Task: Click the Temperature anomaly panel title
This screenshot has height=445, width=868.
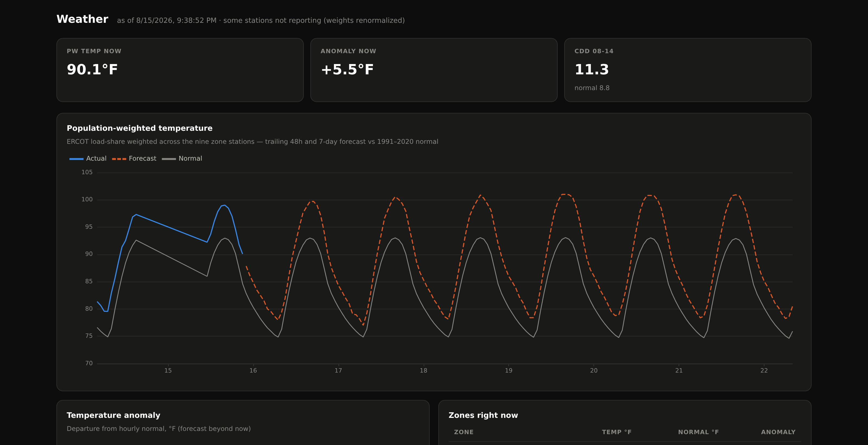Action: [113, 415]
